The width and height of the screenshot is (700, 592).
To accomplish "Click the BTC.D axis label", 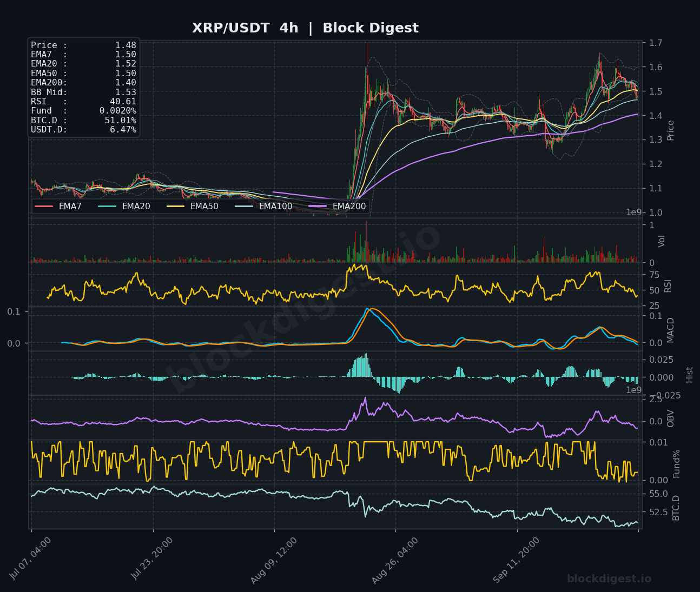I will click(676, 508).
